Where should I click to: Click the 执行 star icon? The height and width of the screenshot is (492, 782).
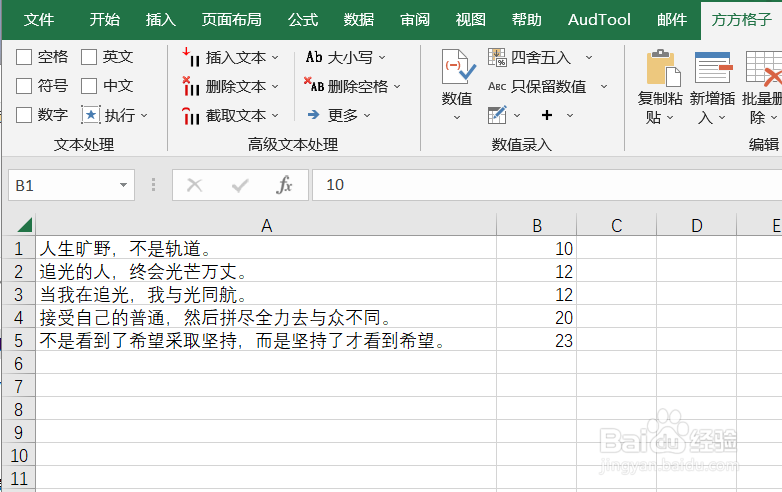[x=91, y=115]
